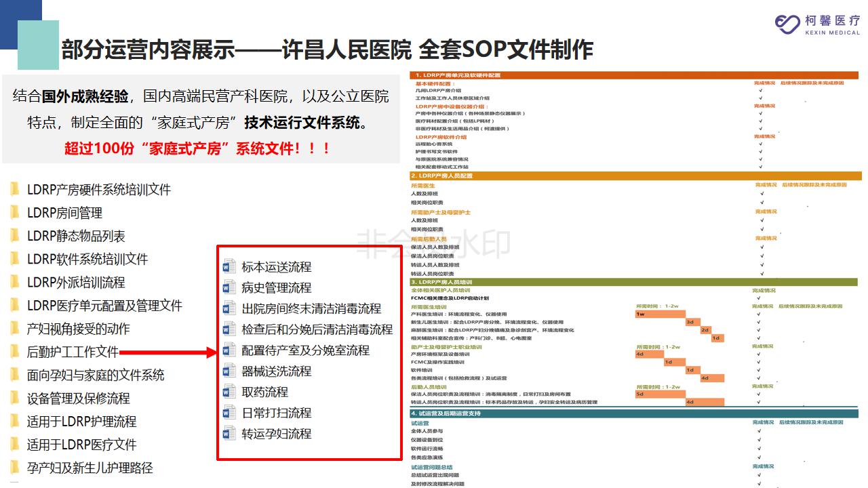
Task: Click the Word icon next to 病史管理流程
Action: click(x=229, y=287)
